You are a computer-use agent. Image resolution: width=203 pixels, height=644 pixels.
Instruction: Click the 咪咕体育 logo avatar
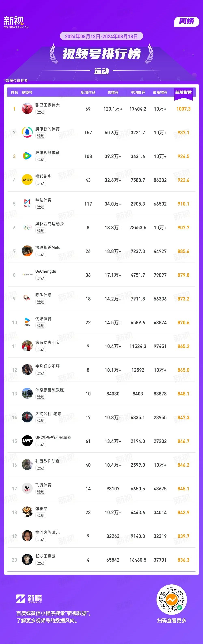27,204
